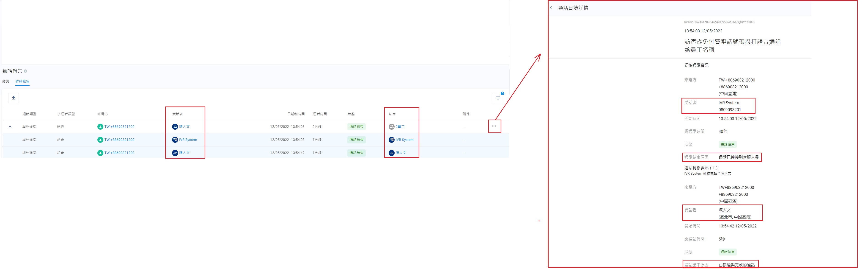Click the 陳大文 link in the first row

point(184,126)
